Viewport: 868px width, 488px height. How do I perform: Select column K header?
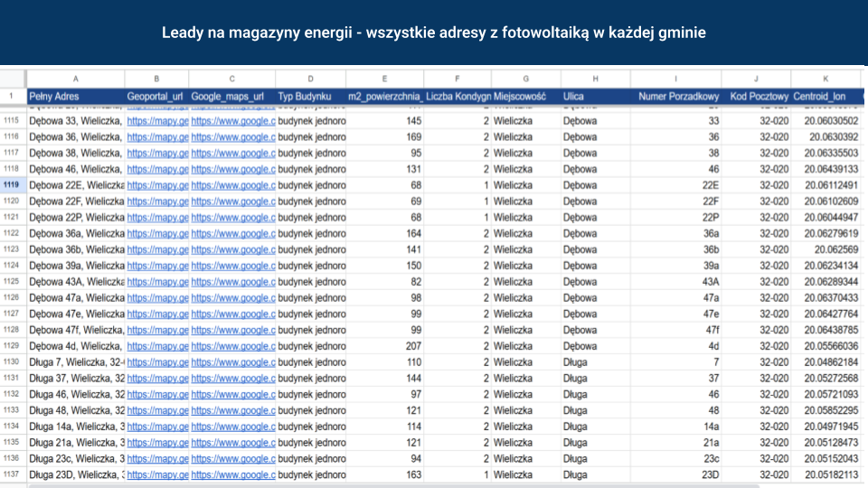(825, 79)
